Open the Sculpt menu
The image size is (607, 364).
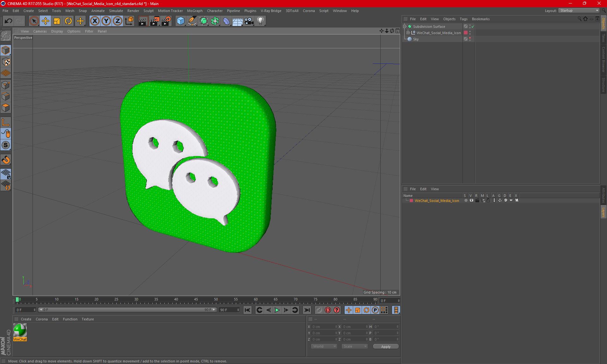(149, 11)
